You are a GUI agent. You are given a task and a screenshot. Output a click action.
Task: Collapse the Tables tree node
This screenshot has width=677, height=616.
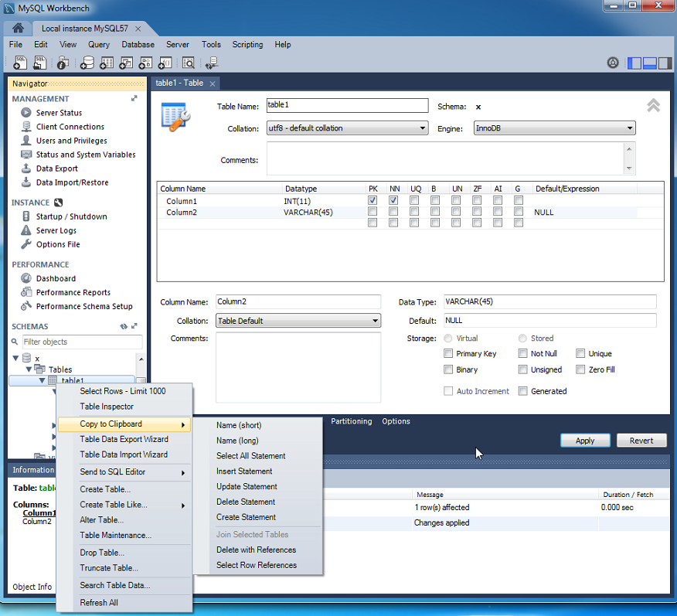click(29, 369)
